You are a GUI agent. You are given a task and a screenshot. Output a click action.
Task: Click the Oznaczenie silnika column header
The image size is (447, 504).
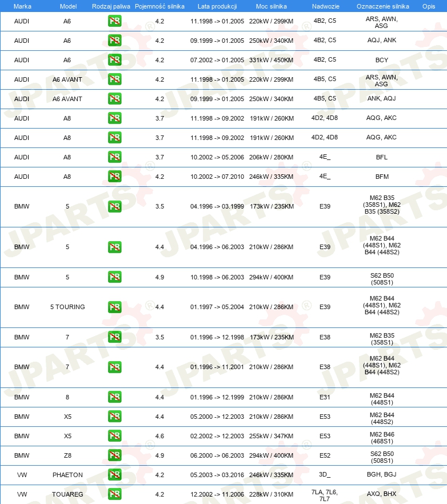coord(382,6)
